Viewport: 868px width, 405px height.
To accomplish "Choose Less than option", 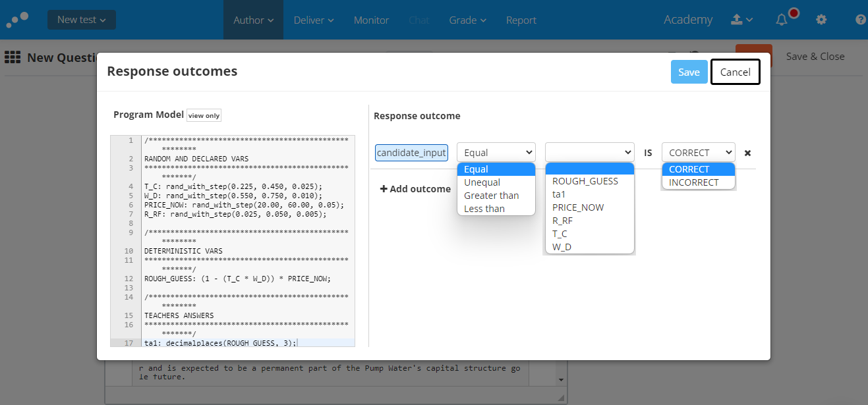I will pyautogui.click(x=496, y=209).
